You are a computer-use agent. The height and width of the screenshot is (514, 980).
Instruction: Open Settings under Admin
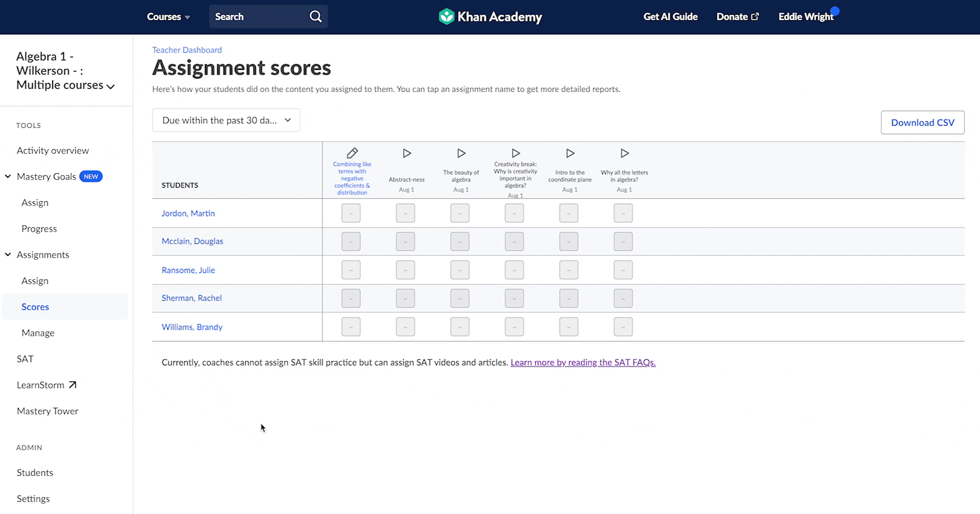point(33,499)
